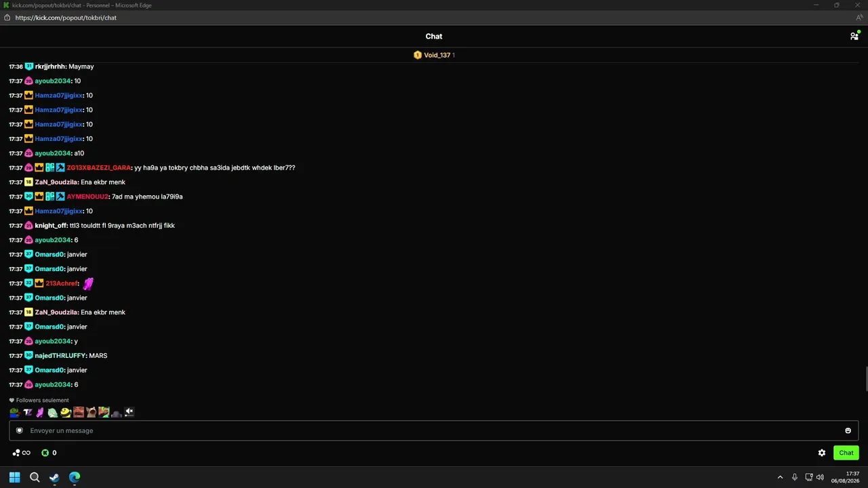Open the taskbar clock and date

pos(846,477)
